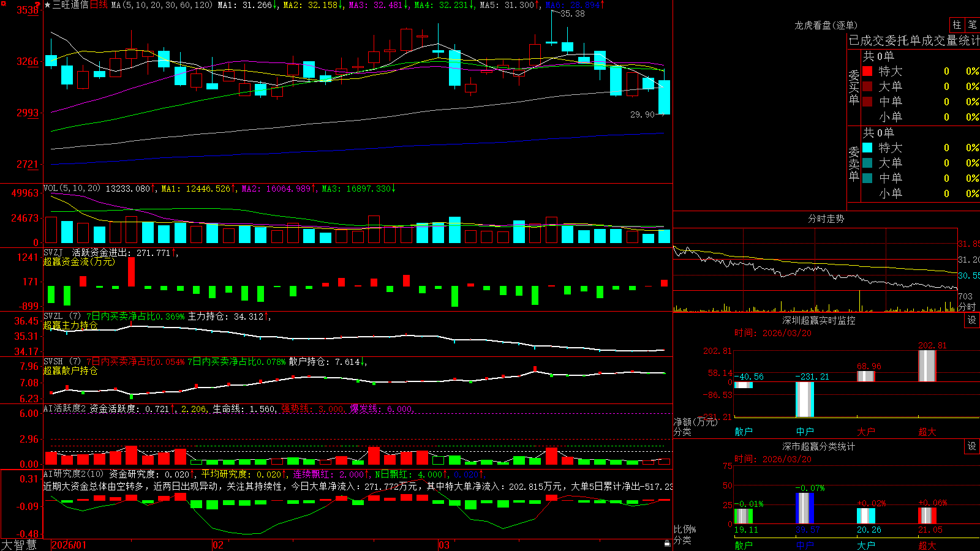Switch the 龙虎看盘 view to 笔 mode
Screen dimensions: 980x551
pos(972,24)
